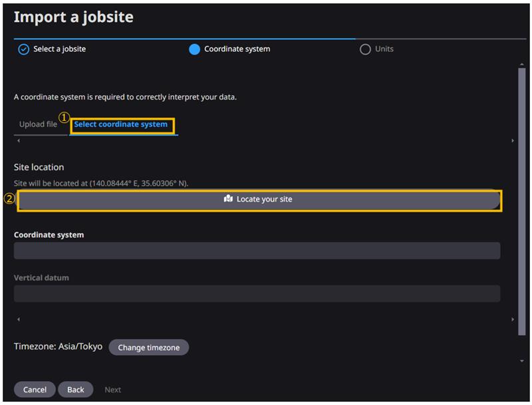Click the empty Units step circle
Viewport: 532px width, 405px height.
pos(365,49)
